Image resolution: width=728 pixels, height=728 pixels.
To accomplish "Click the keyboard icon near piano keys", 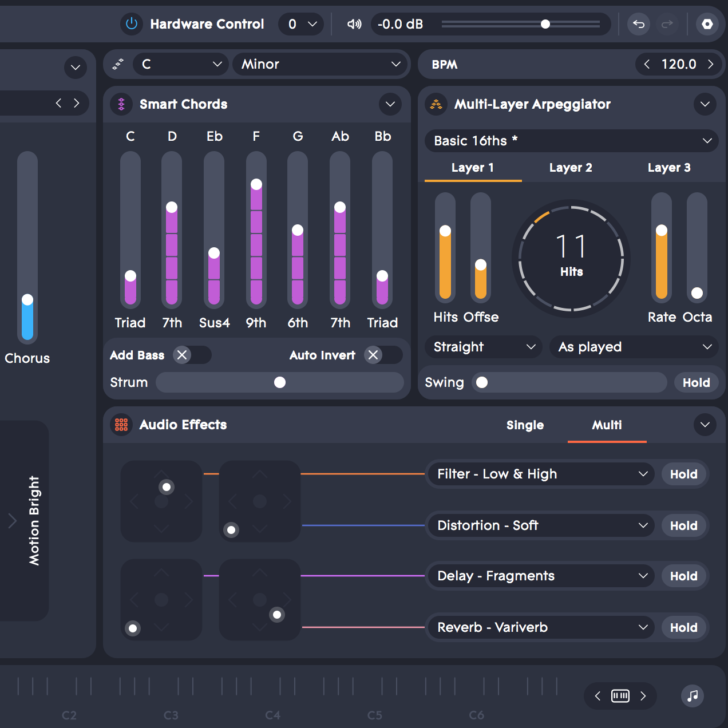I will coord(620,696).
